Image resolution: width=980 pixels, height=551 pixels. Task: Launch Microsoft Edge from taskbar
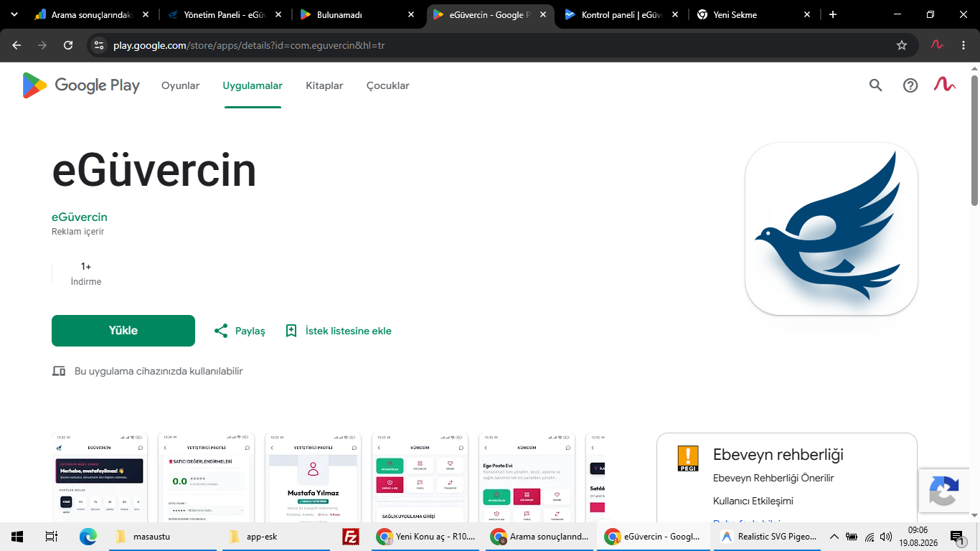tap(88, 537)
